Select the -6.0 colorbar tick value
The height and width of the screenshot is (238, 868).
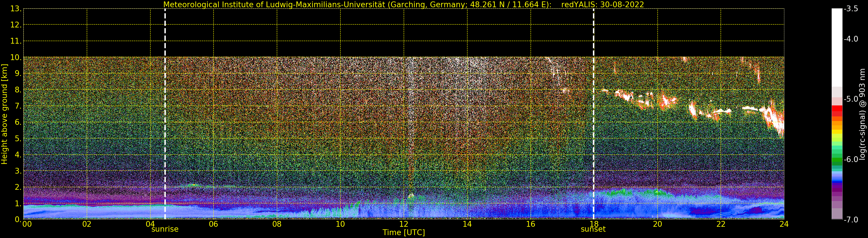851,159
